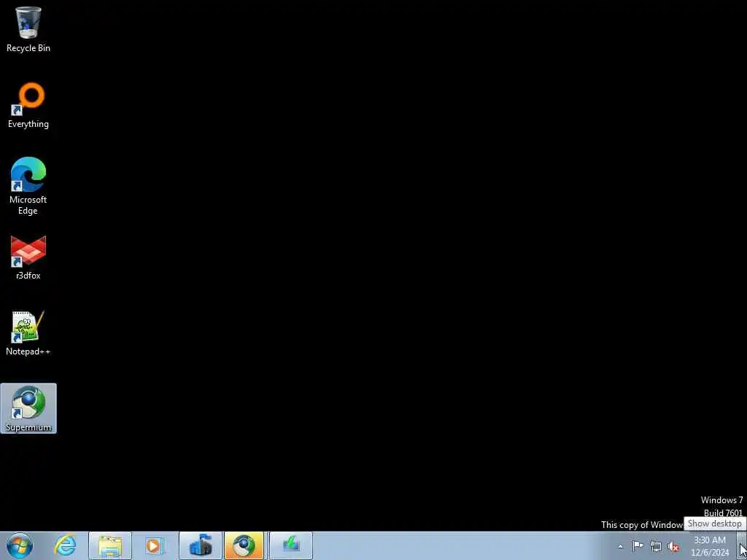Open the clock showing 3:30 AM
Screen dimensions: 747x560
[x=710, y=546]
